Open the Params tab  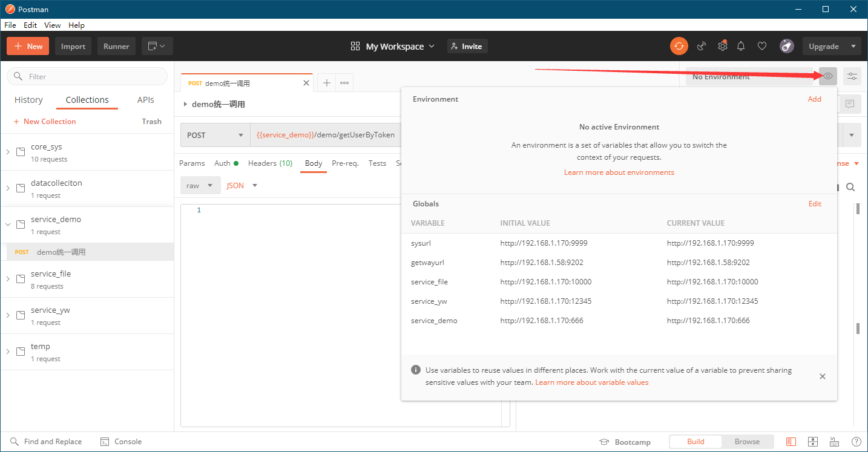pyautogui.click(x=192, y=163)
